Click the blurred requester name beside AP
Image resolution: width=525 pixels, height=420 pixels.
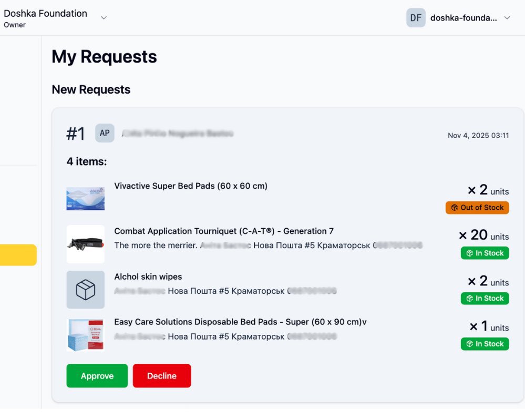tap(178, 134)
